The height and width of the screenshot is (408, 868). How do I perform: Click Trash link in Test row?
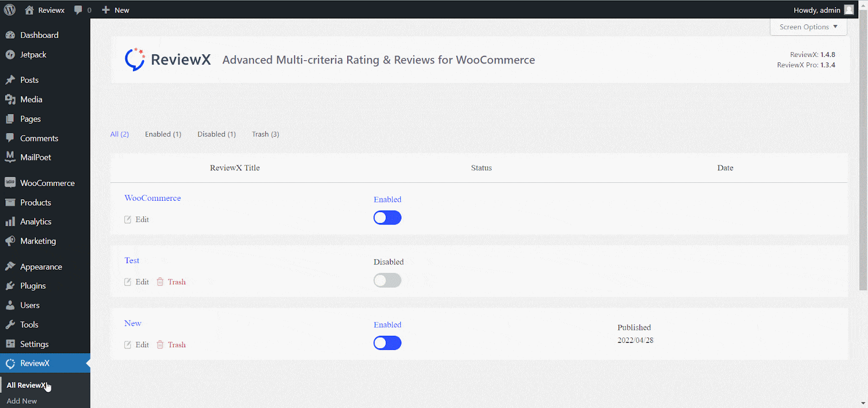177,282
